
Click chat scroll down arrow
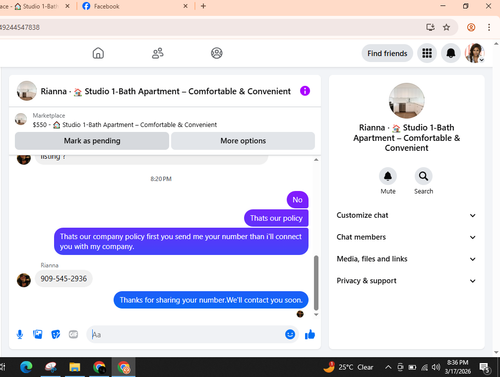316,314
